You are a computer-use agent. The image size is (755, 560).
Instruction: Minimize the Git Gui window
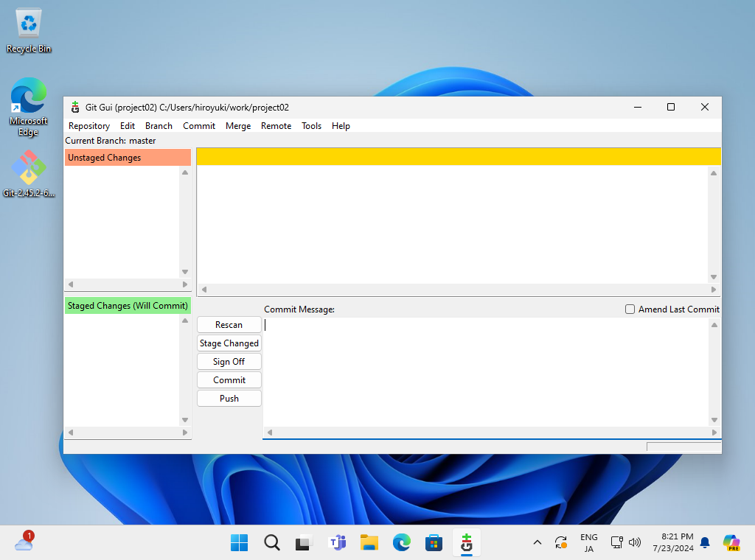pos(638,107)
